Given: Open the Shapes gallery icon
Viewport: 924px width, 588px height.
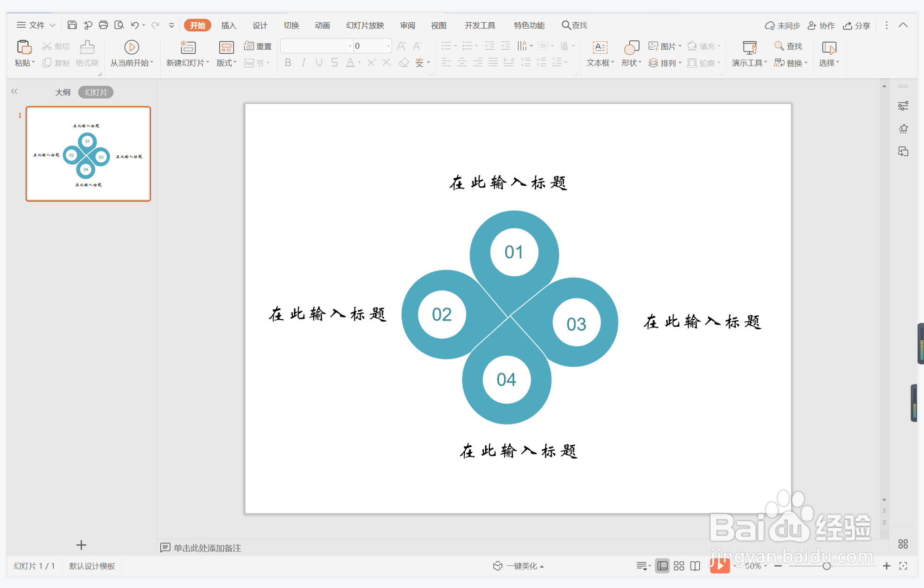Looking at the screenshot, I should click(632, 47).
